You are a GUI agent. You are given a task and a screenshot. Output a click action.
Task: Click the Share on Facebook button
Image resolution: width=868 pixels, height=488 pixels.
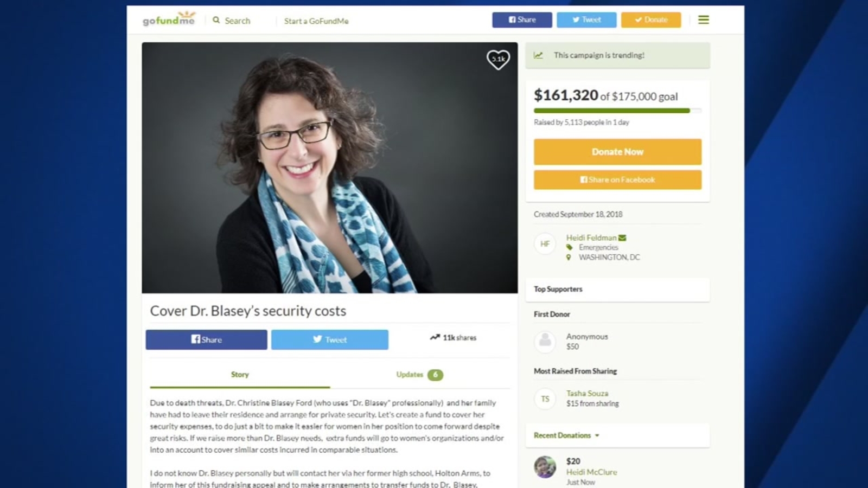pos(617,180)
